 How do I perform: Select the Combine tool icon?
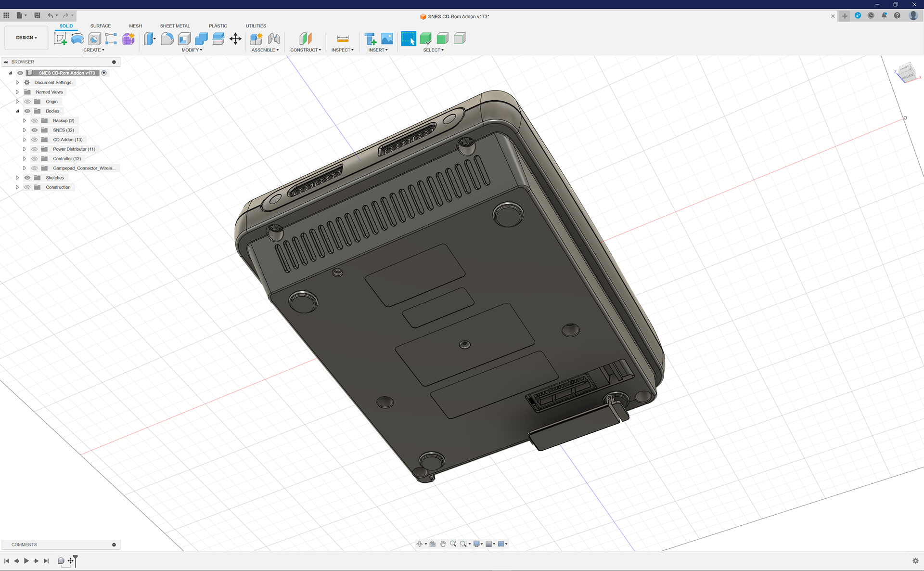coord(201,39)
